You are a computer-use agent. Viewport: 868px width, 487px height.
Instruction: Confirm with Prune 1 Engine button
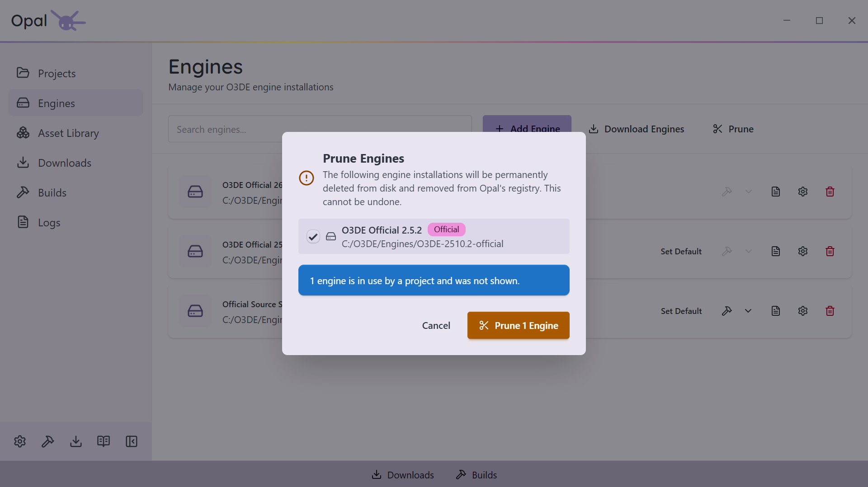tap(518, 325)
